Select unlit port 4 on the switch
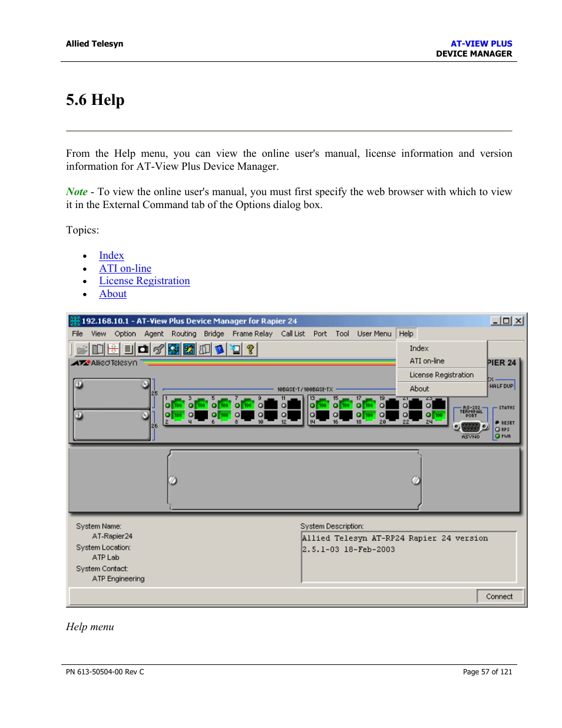The image size is (562, 728). [x=201, y=415]
